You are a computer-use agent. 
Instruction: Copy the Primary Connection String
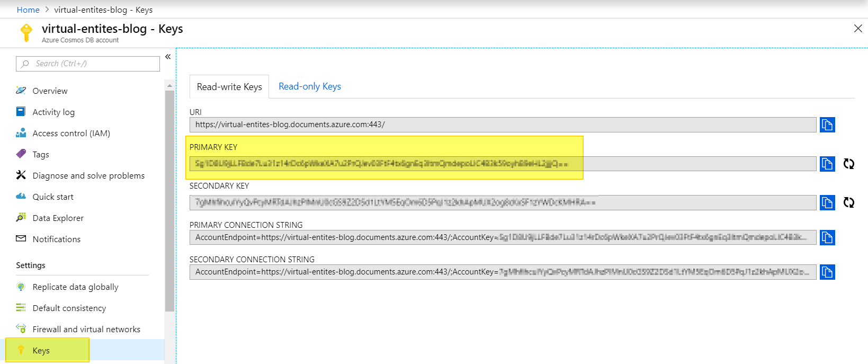[x=827, y=237]
